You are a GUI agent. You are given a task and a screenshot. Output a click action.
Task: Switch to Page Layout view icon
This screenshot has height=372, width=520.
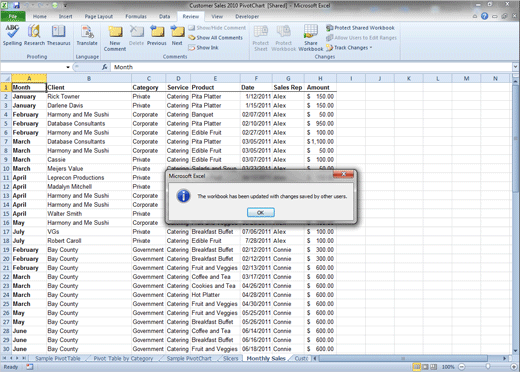pos(425,367)
